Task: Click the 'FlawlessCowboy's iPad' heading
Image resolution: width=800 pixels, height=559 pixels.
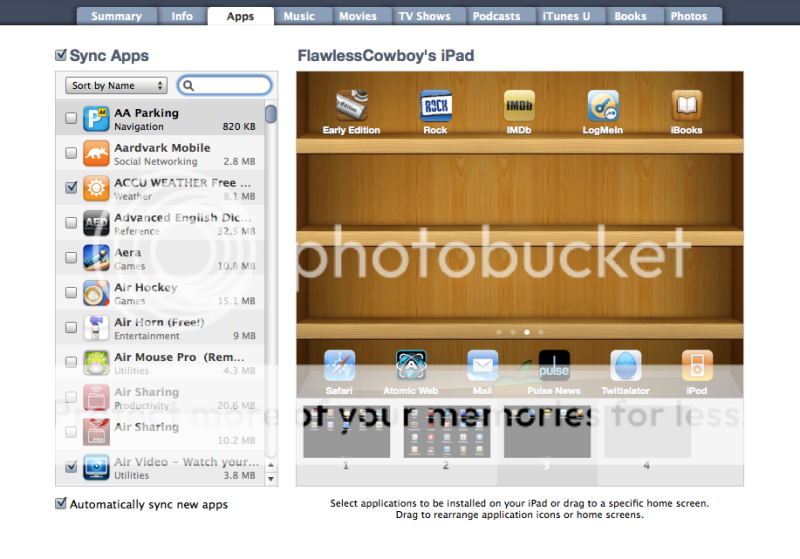Action: coord(386,55)
